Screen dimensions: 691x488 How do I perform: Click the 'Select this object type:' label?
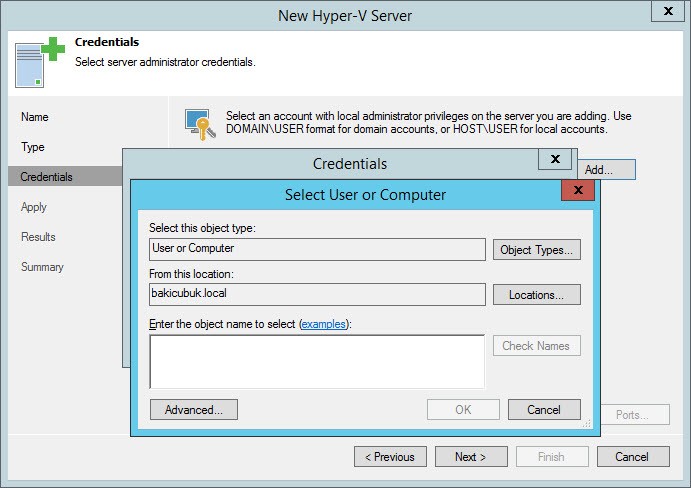click(x=202, y=228)
